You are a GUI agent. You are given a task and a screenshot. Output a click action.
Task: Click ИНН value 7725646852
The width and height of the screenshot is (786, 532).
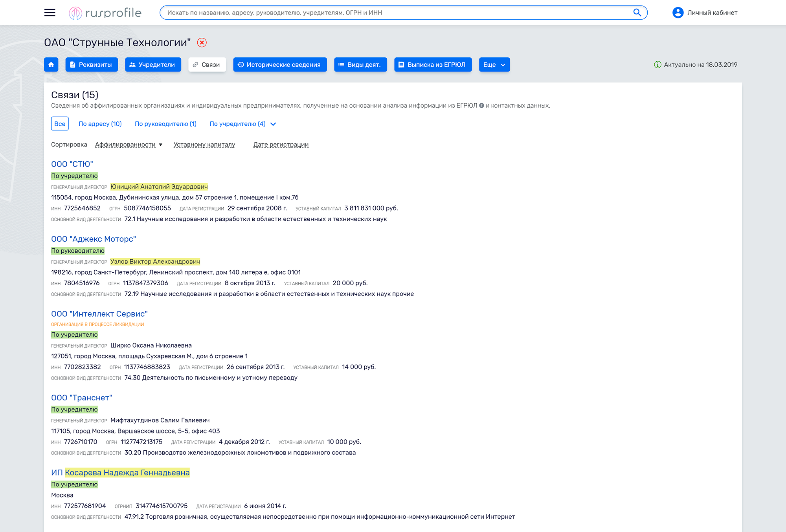[82, 208]
